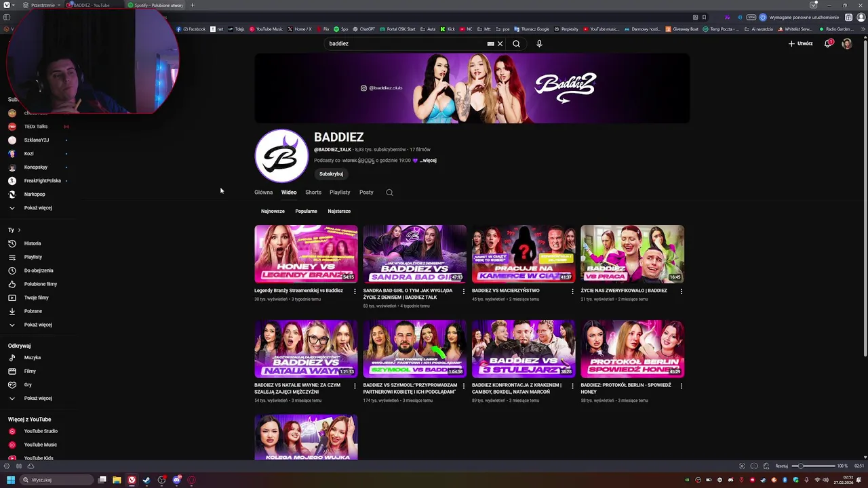The width and height of the screenshot is (868, 488).
Task: Expand the Ty section's Pokaż więcej
Action: click(x=38, y=325)
